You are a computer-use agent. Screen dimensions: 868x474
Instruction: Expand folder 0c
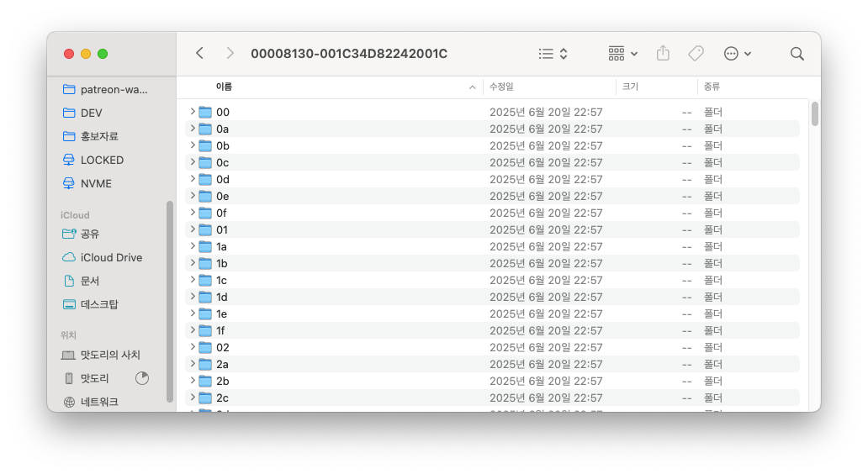tap(192, 162)
